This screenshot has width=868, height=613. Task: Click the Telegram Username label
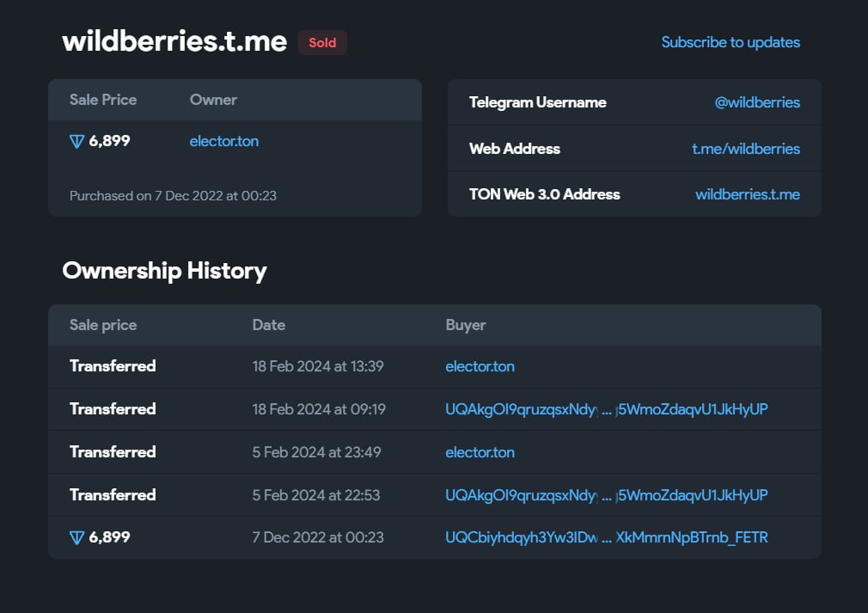[537, 102]
